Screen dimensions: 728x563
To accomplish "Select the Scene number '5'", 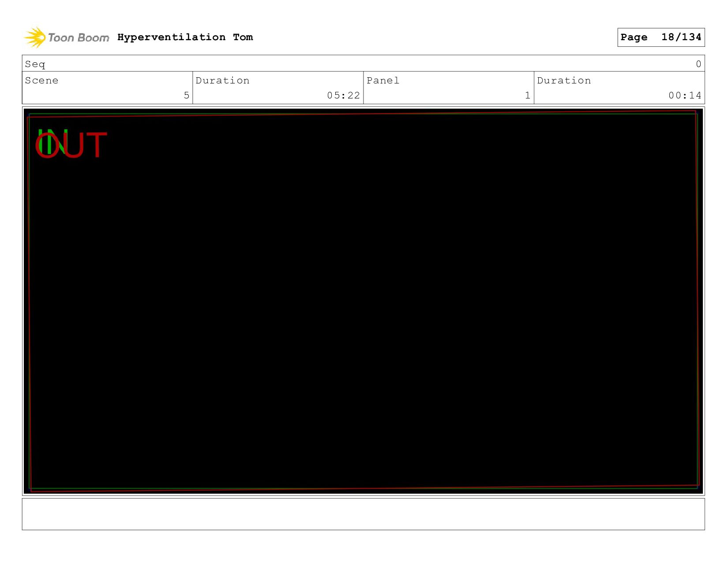I will [187, 95].
